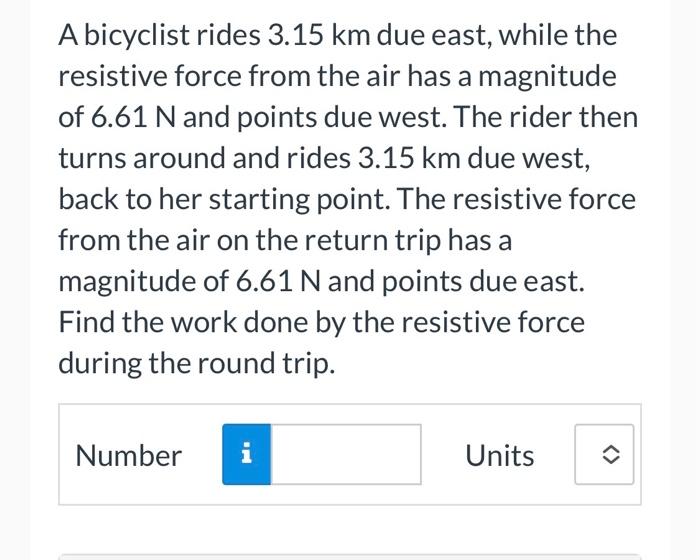Screen dimensions: 700x560
Task: Click the blue info icon beside Number
Action: [246, 454]
